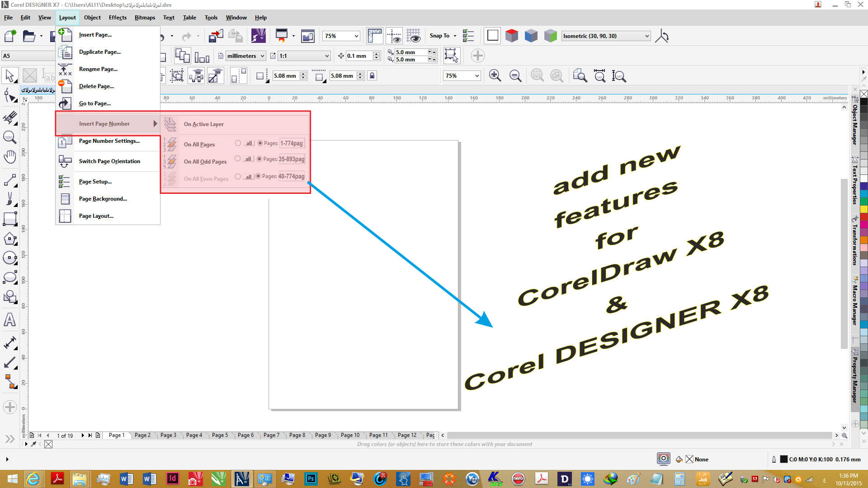
Task: Select the Ellipse tool in toolbox
Action: (10, 277)
